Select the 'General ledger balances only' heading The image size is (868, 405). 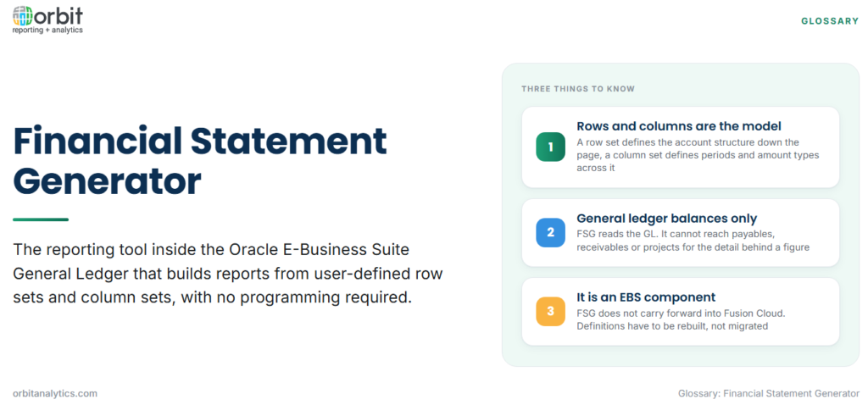pos(666,218)
